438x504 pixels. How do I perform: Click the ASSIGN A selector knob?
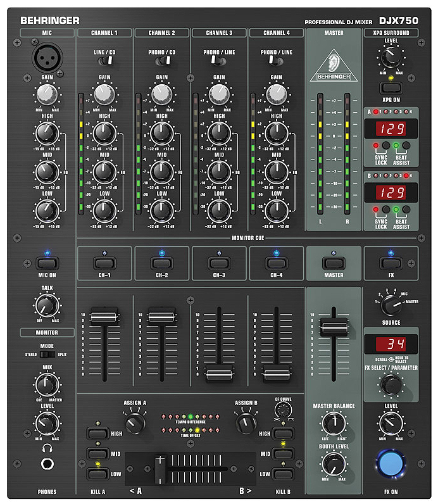tap(135, 424)
